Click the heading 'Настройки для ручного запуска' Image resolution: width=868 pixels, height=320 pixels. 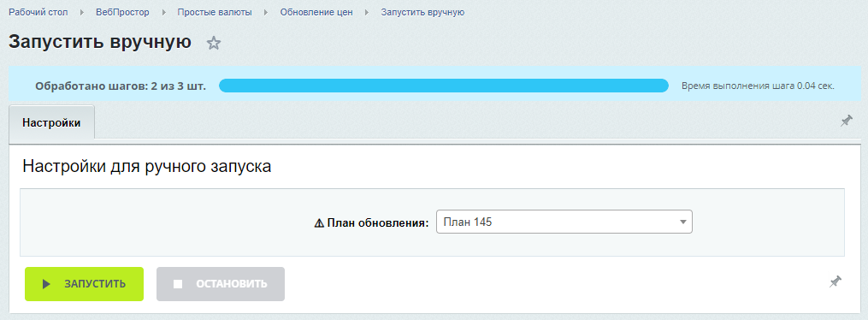point(147,167)
